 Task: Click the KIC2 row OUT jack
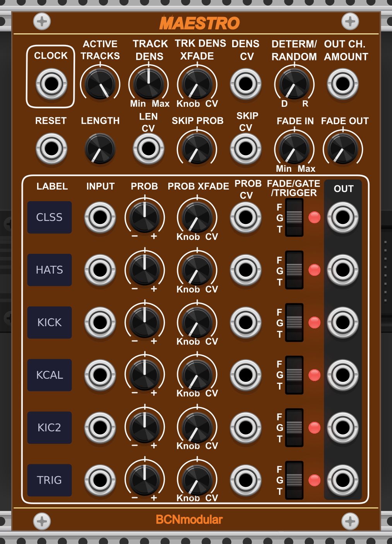[343, 428]
